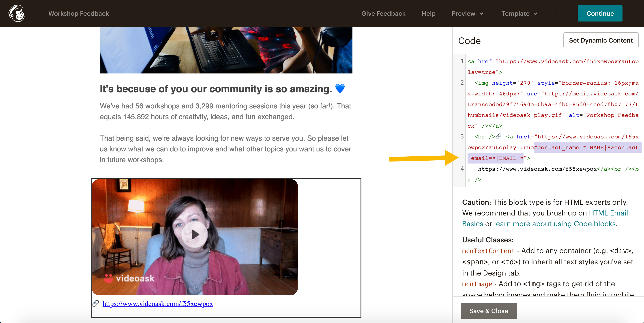Click paragraph starting 'We've had 56 workshops'

pyautogui.click(x=225, y=111)
